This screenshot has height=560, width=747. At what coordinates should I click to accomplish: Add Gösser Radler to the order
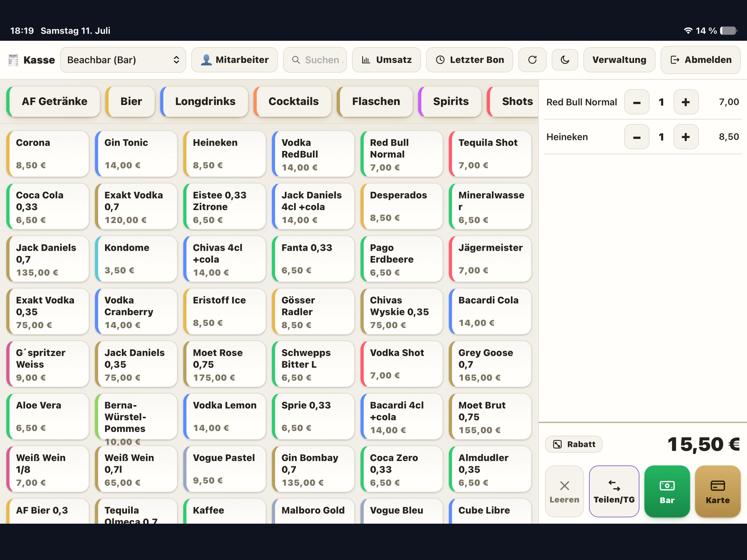[x=313, y=311]
